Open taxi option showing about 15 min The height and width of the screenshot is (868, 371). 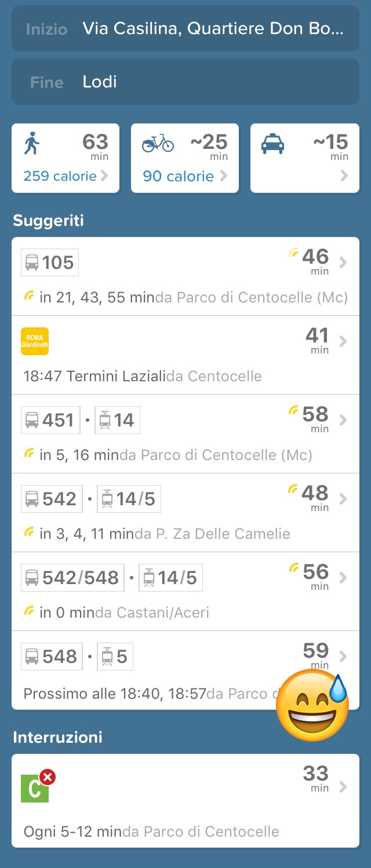point(305,158)
